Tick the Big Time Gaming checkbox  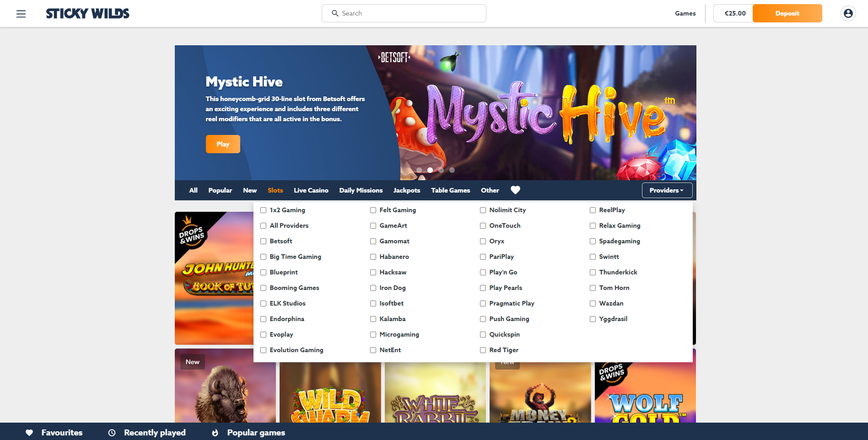(x=264, y=257)
